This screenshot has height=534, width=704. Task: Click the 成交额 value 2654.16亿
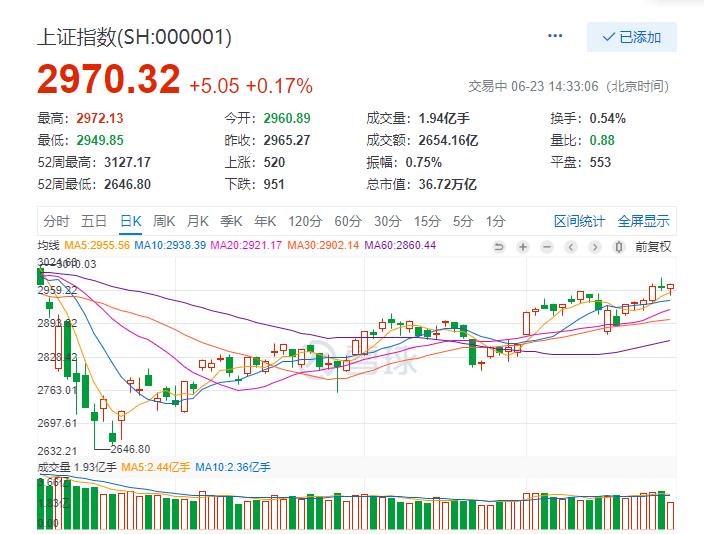coord(449,140)
